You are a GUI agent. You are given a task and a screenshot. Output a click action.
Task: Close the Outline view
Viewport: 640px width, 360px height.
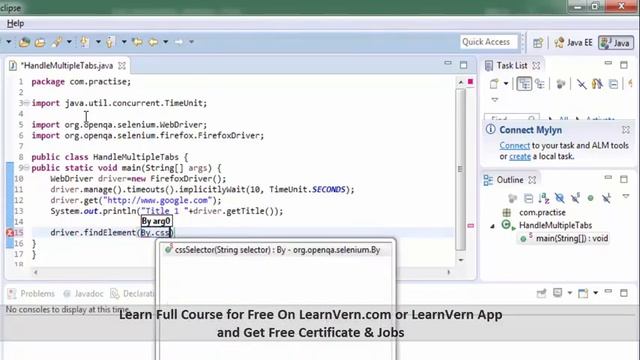point(532,180)
